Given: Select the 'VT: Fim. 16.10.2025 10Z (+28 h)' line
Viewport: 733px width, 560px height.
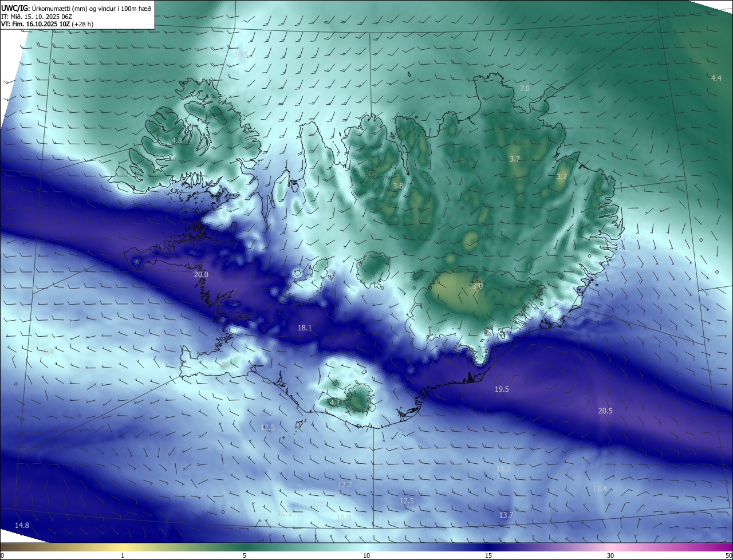Looking at the screenshot, I should (48, 24).
